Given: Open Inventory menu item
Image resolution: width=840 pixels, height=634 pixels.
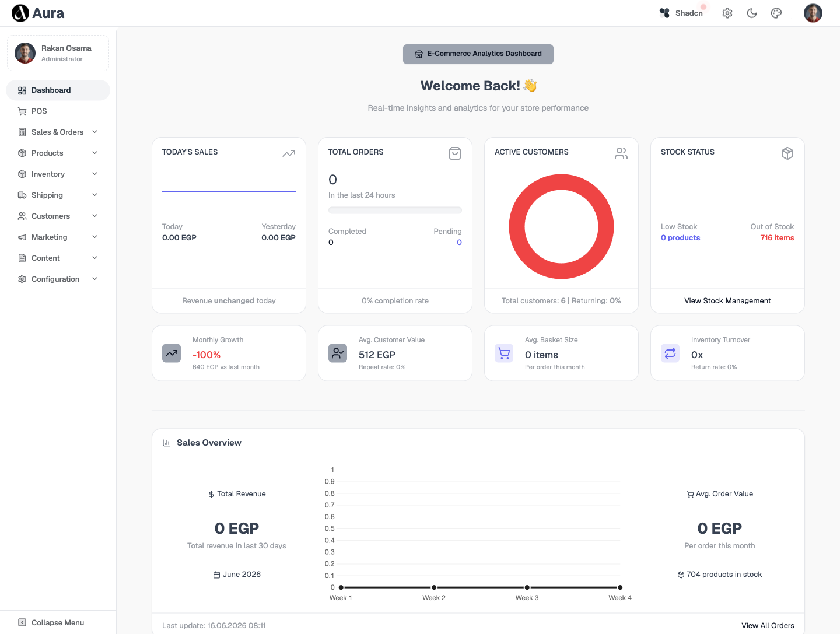Looking at the screenshot, I should pyautogui.click(x=58, y=174).
